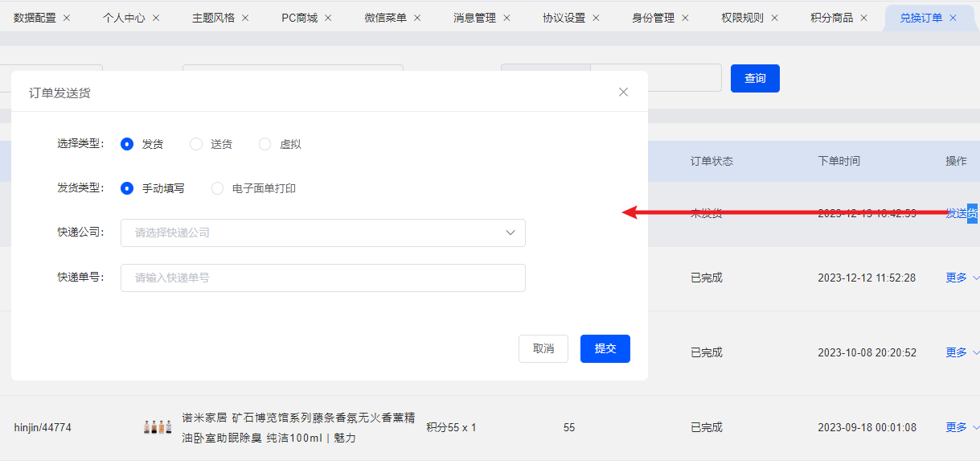Cancel the dialog with 取消 button
The image size is (980, 461).
543,348
